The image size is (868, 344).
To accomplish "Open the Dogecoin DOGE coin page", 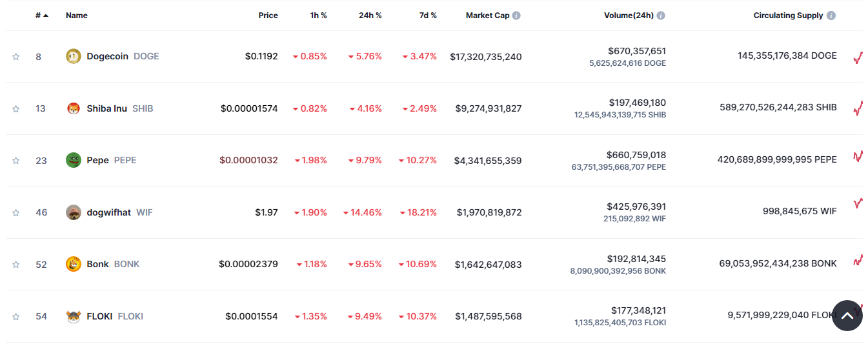I will point(123,56).
